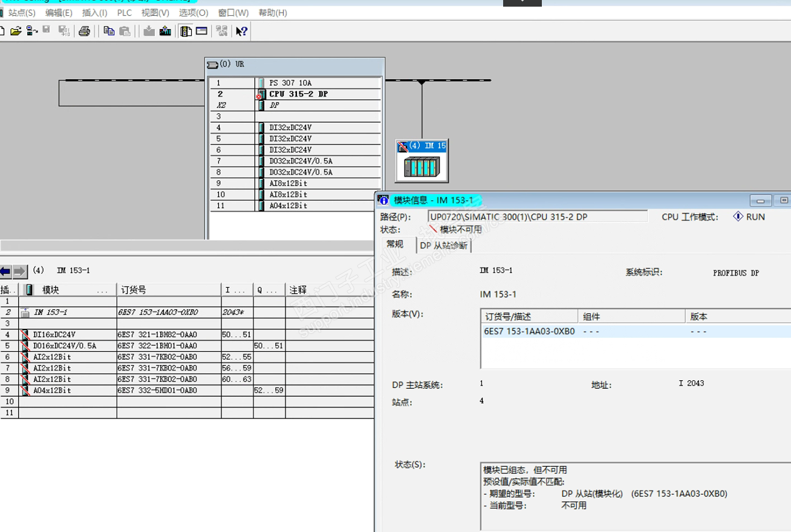
Task: Select the DP row X2 in the rack
Action: [296, 105]
